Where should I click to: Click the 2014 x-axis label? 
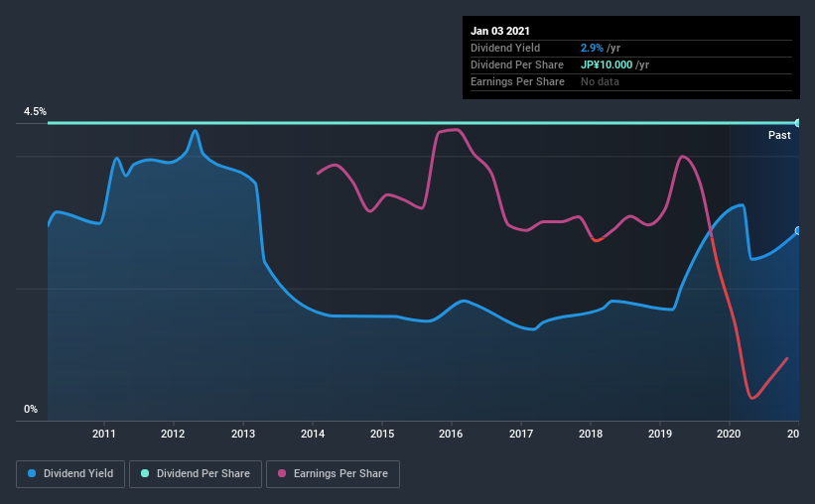click(313, 434)
